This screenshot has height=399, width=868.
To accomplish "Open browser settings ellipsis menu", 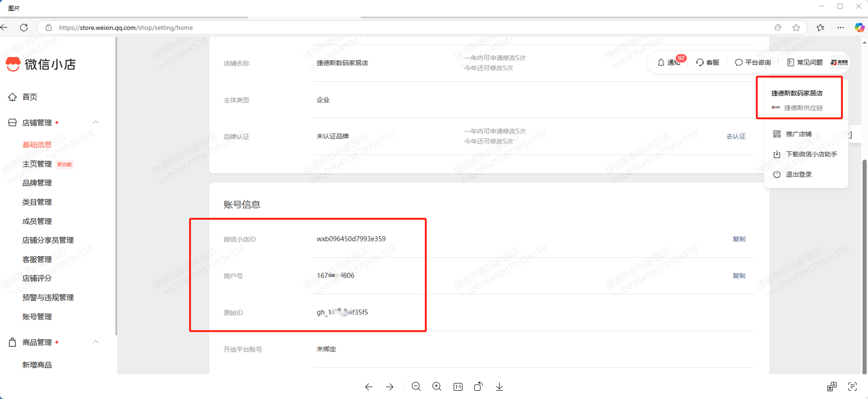I will [x=841, y=28].
